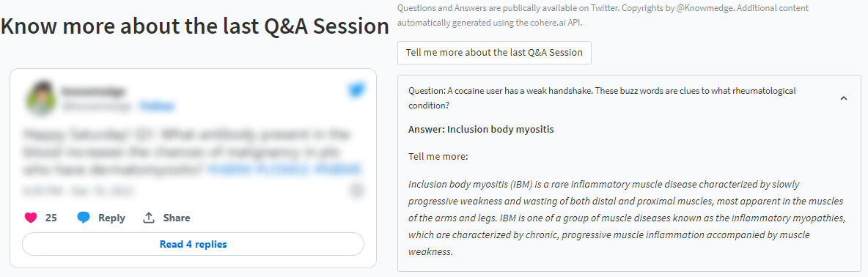Click the tweet info circle icon
This screenshot has height=277, width=868.
click(x=357, y=191)
